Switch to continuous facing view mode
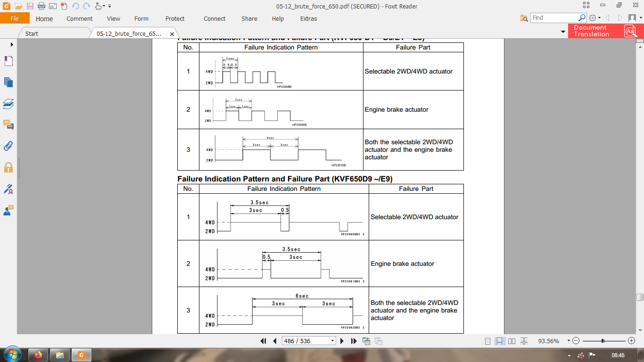Viewport: 644px width, 362px height. click(x=524, y=341)
